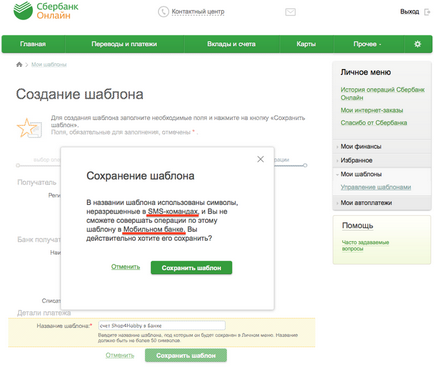434x371 pixels.
Task: Expand Избранное sidebar section
Action: pyautogui.click(x=382, y=161)
